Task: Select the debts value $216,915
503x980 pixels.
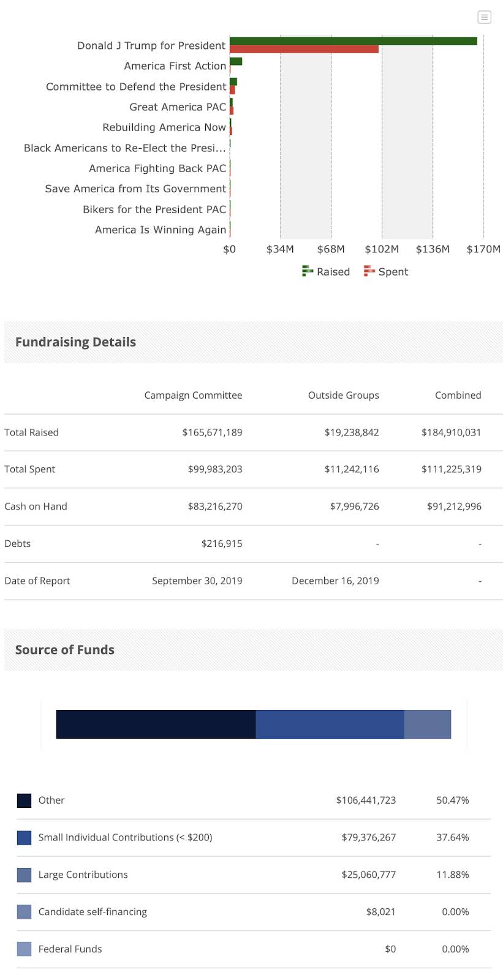Action: pyautogui.click(x=222, y=543)
